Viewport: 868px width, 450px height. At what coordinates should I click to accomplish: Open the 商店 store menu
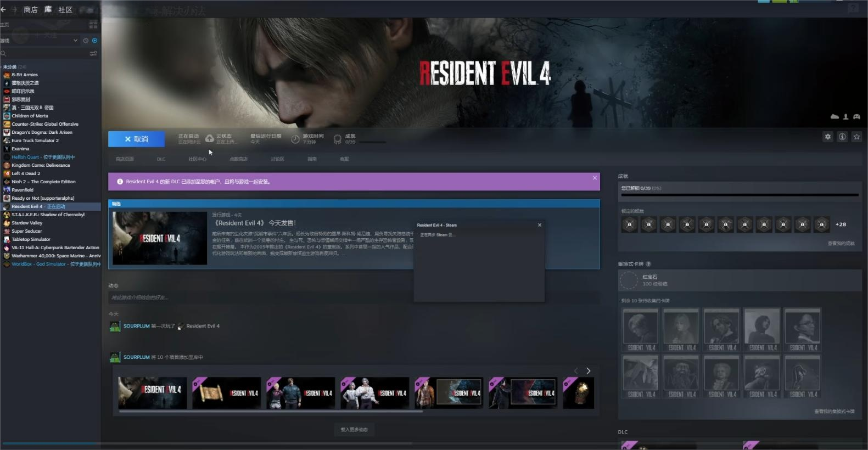click(x=31, y=9)
